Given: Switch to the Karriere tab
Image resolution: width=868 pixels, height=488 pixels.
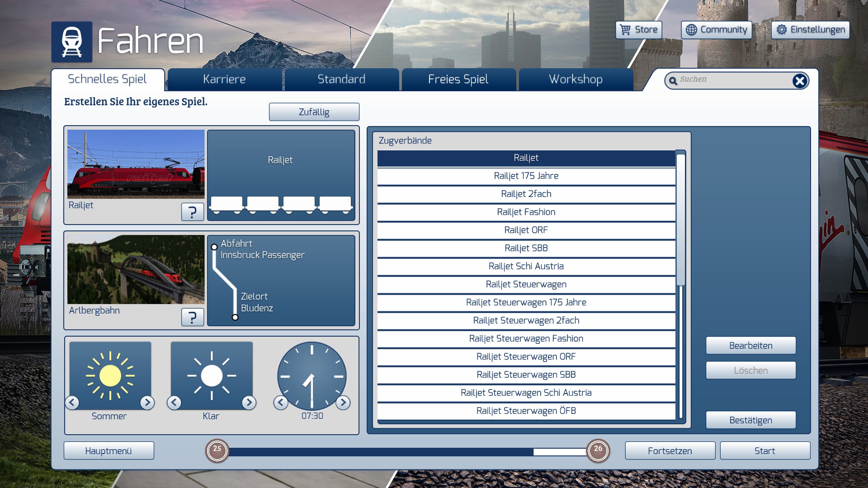Looking at the screenshot, I should [x=224, y=80].
